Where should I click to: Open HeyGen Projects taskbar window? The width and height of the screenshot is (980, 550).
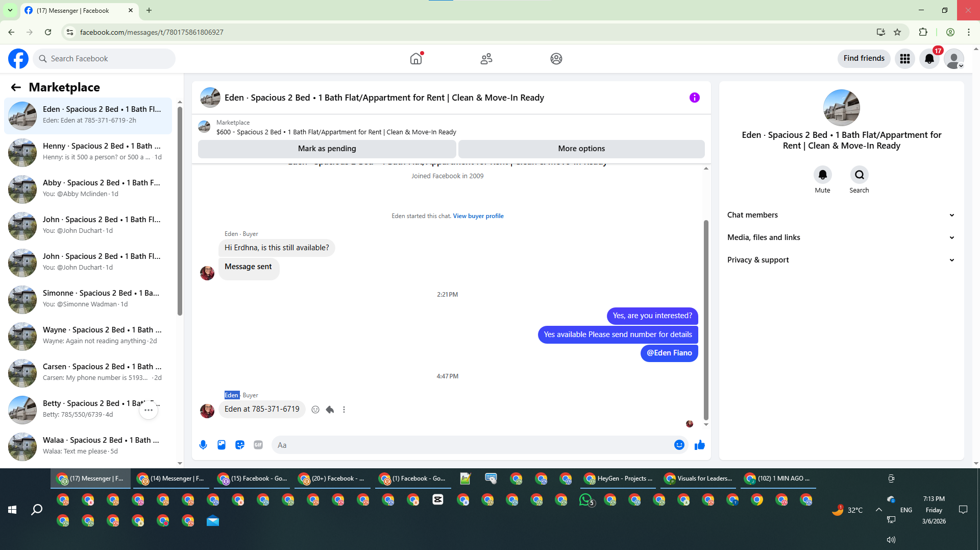(x=619, y=479)
